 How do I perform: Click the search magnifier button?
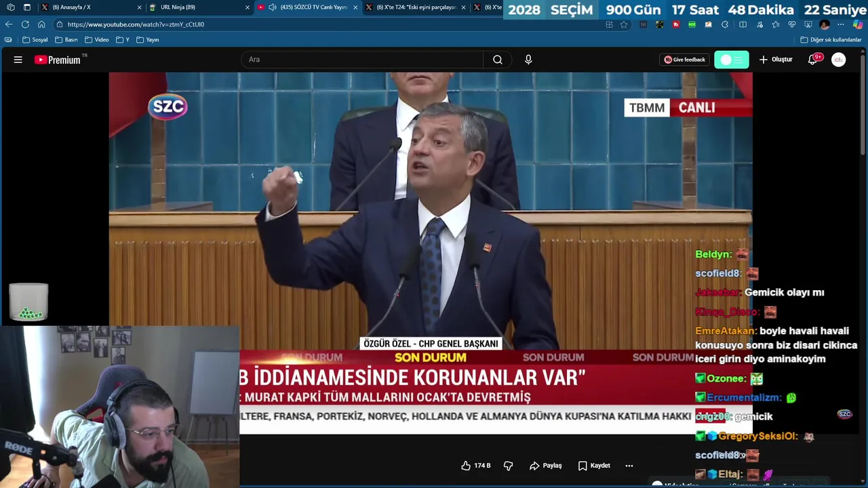(x=498, y=60)
